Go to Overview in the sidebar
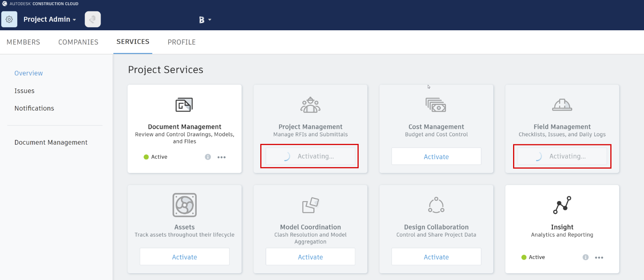This screenshot has width=644, height=280. (28, 73)
